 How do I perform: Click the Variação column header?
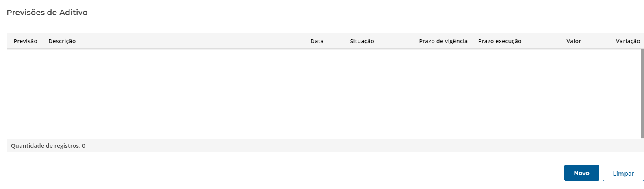[628, 41]
